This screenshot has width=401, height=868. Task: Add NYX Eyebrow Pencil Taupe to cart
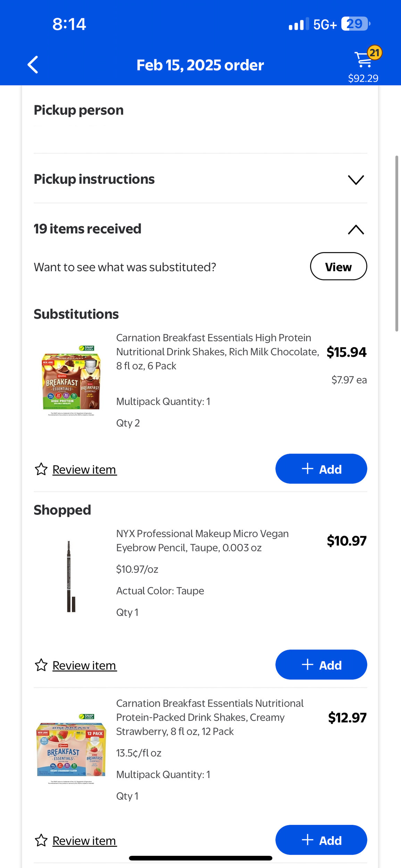click(x=321, y=665)
